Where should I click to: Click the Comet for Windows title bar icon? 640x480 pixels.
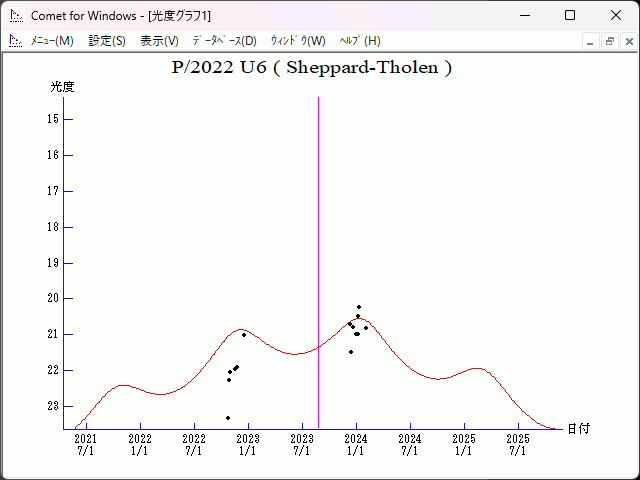tap(15, 16)
